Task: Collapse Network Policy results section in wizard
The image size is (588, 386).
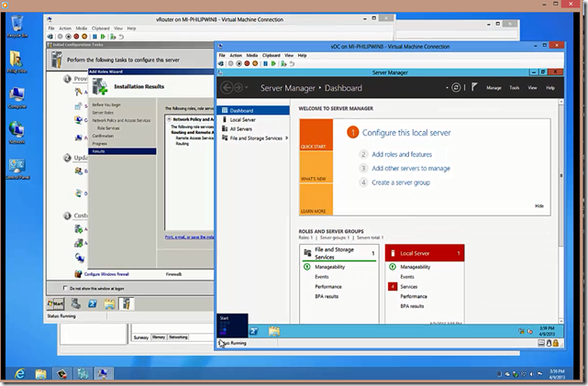Action: [170, 119]
